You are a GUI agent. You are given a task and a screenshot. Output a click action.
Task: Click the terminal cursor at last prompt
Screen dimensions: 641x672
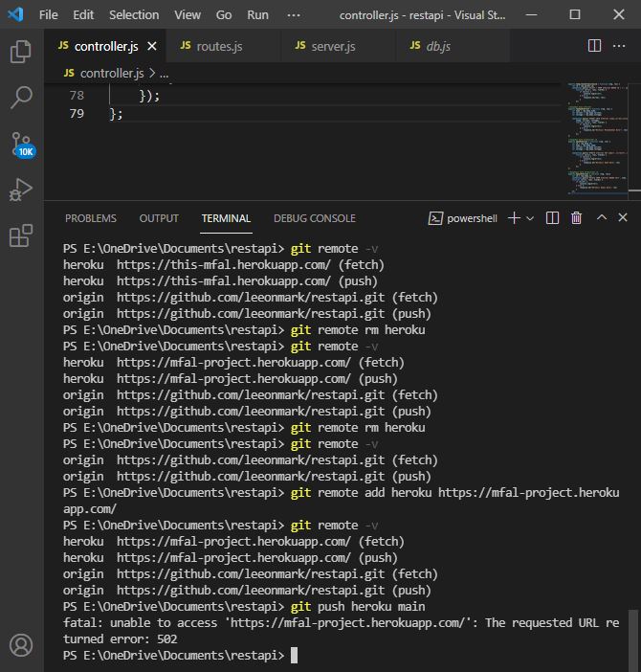(294, 656)
